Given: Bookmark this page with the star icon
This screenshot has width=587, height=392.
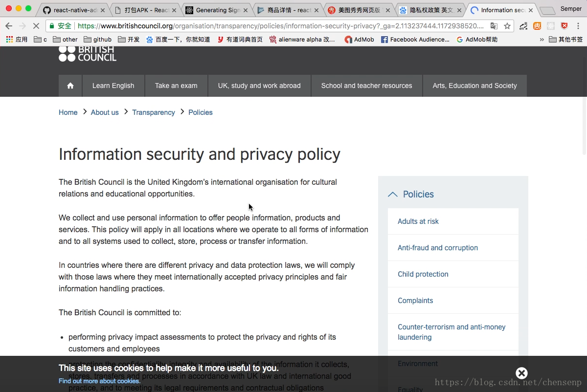Looking at the screenshot, I should point(507,26).
